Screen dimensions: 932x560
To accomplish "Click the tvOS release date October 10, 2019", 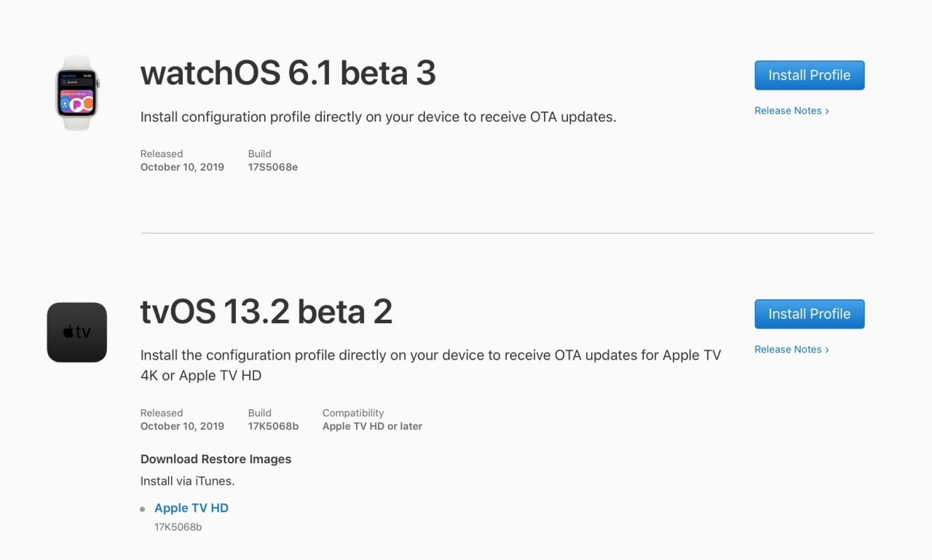I will click(182, 426).
